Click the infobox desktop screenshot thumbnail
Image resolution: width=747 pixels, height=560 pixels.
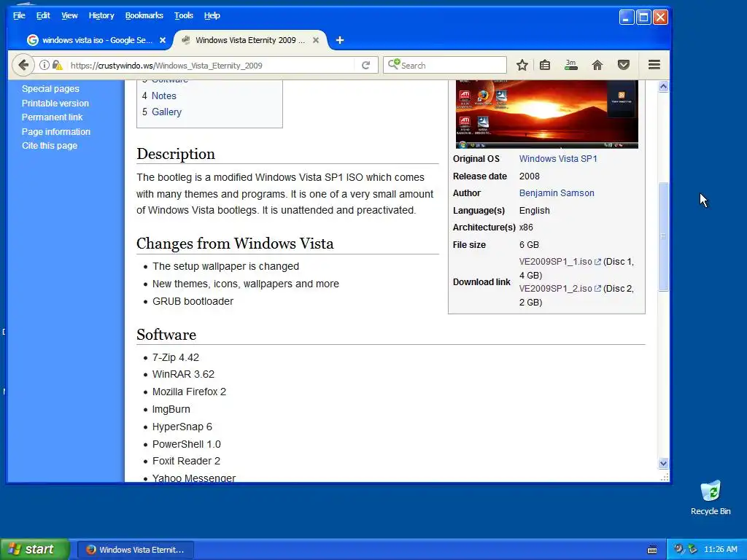pyautogui.click(x=547, y=114)
